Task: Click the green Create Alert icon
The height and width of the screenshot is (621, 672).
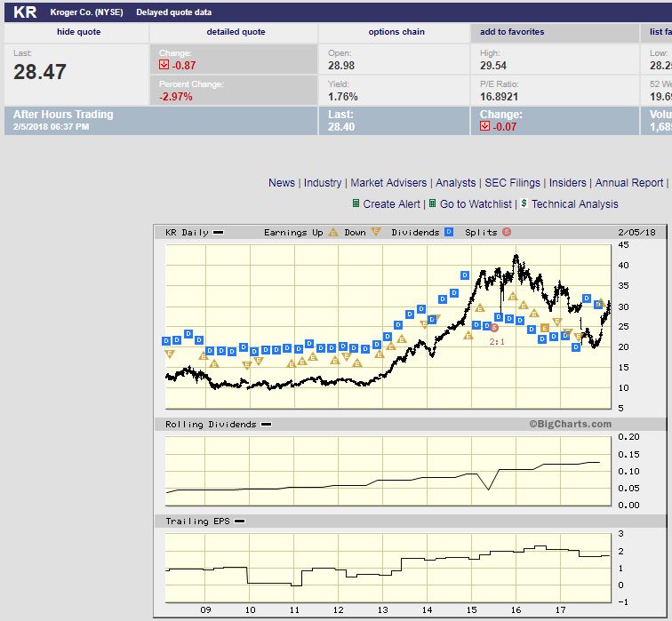Action: coord(356,203)
